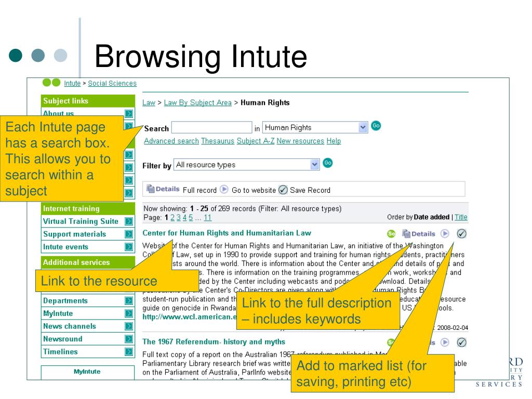The width and height of the screenshot is (532, 399).
Task: Order results by Title
Action: coord(461,217)
